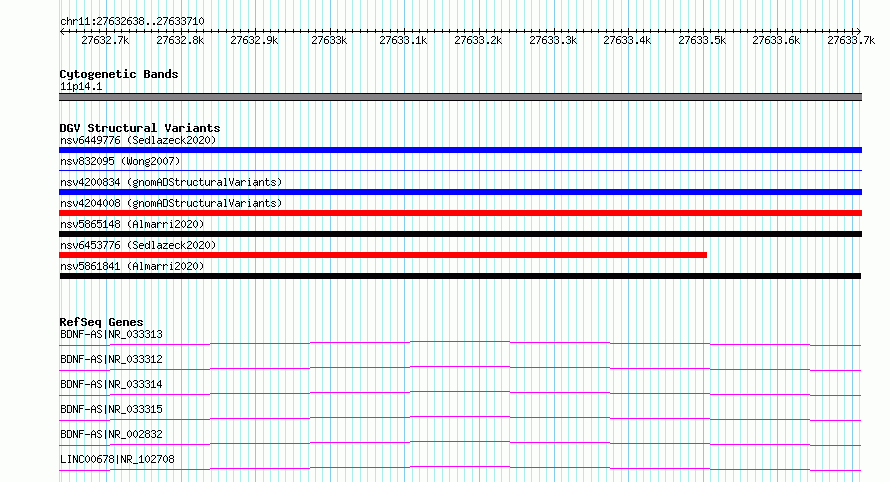Viewport: 890px width, 482px height.
Task: Select the BDNF-AS|NR_033314 transcript label
Action: click(x=111, y=384)
